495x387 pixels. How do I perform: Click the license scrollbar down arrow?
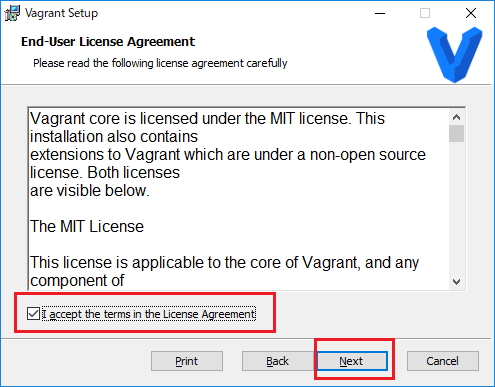click(x=456, y=282)
